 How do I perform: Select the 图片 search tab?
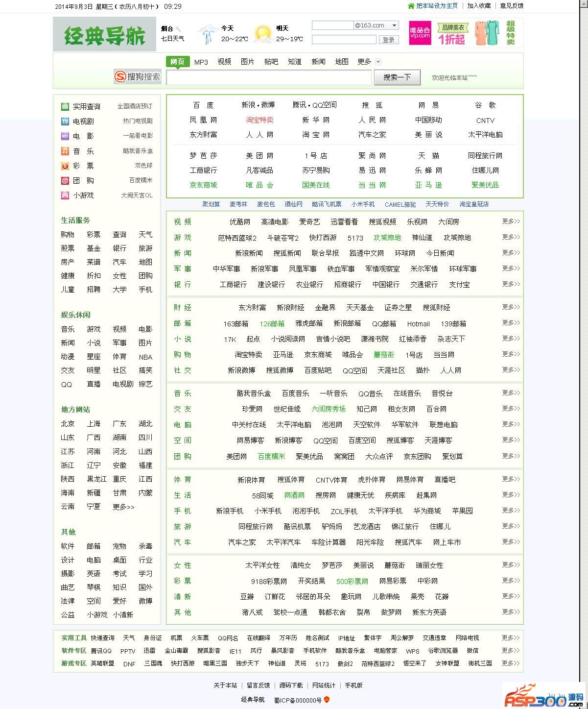[x=247, y=62]
